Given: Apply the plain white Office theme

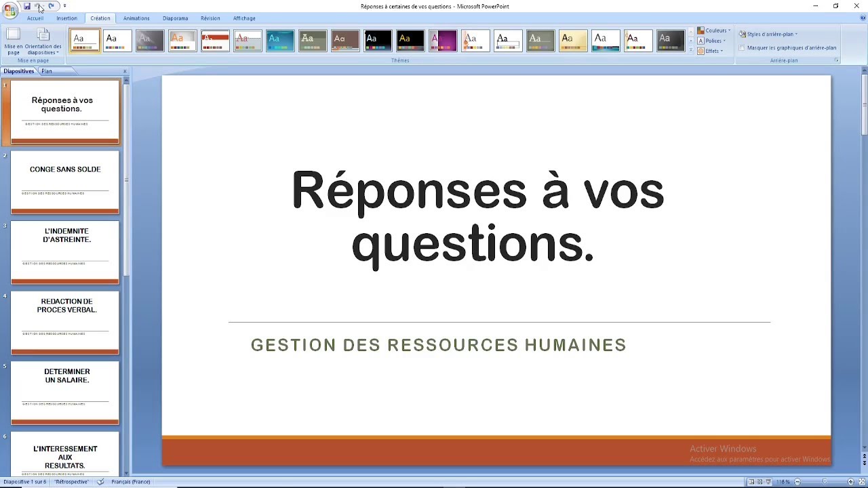Looking at the screenshot, I should coord(117,41).
